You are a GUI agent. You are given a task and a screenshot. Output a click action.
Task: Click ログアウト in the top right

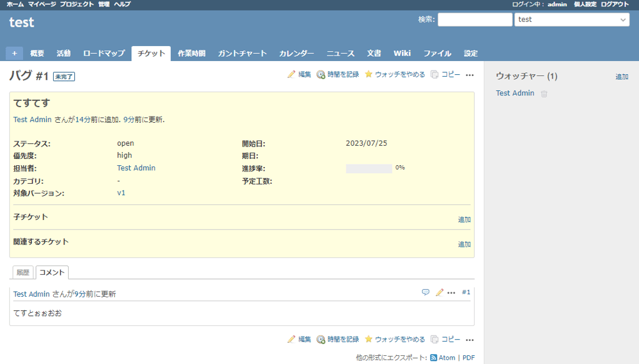pos(615,4)
